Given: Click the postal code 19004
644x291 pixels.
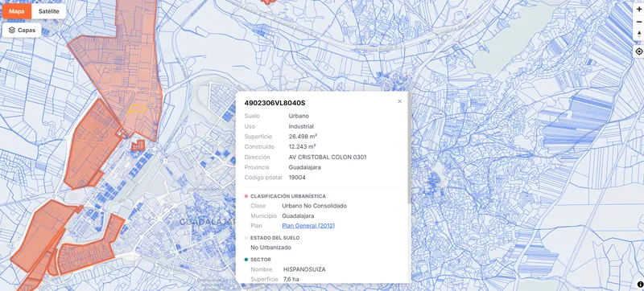Looking at the screenshot, I should coord(297,178).
